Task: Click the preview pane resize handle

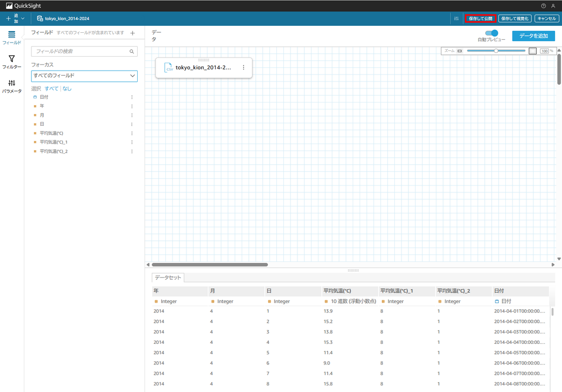Action: coord(353,270)
